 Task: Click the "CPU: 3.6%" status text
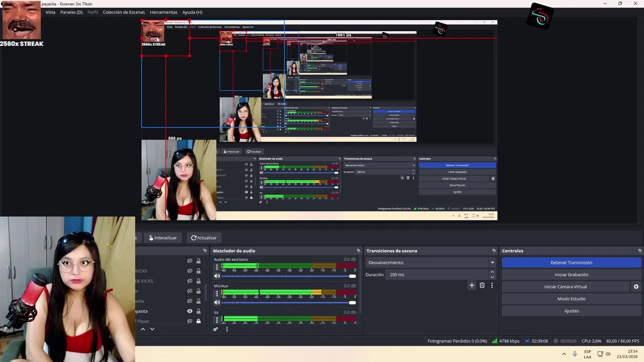pos(591,341)
